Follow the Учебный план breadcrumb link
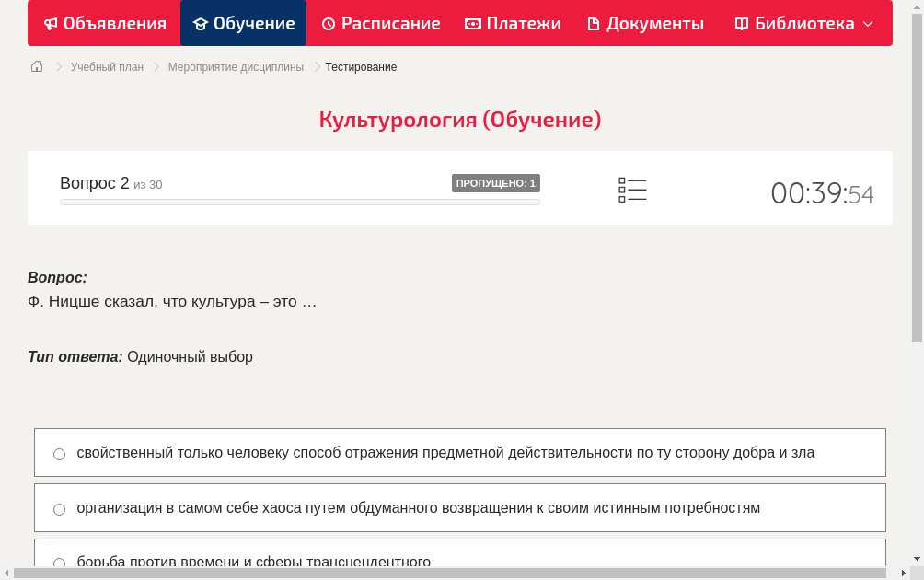The height and width of the screenshot is (580, 924). point(108,66)
